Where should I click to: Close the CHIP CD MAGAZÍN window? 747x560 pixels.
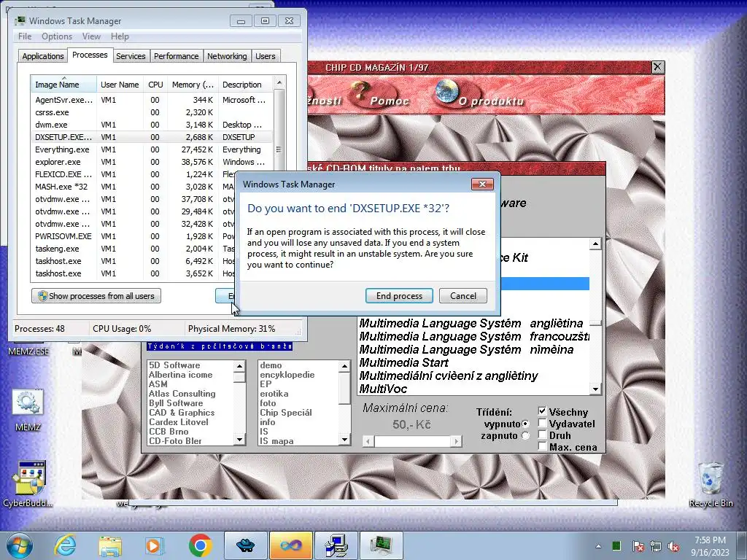tap(657, 67)
